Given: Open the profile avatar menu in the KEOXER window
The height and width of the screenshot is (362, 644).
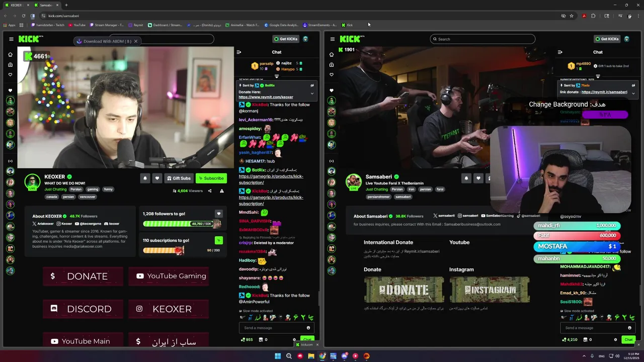Looking at the screenshot, I should coord(305,39).
